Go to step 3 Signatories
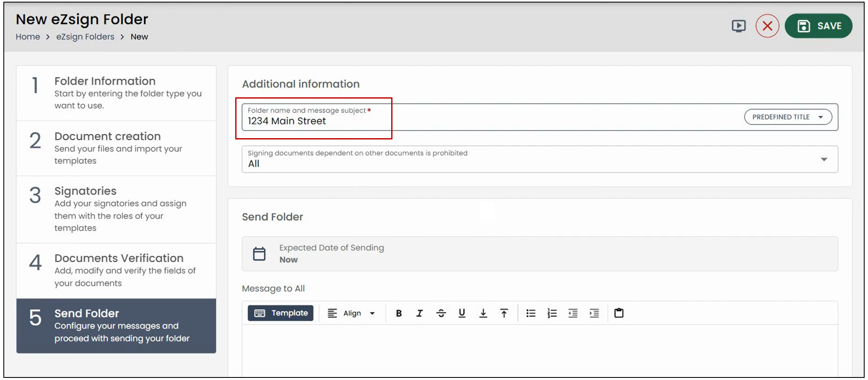 click(x=116, y=209)
